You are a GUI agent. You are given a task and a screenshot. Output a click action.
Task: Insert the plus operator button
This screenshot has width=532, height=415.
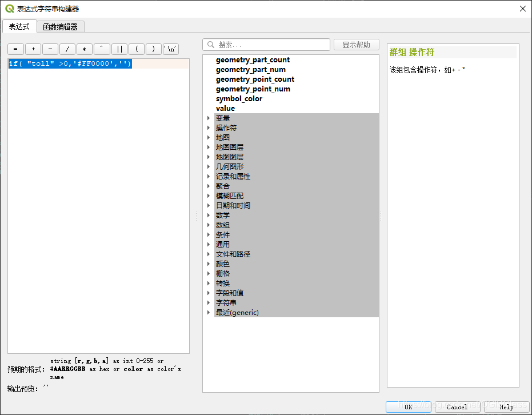pos(33,49)
